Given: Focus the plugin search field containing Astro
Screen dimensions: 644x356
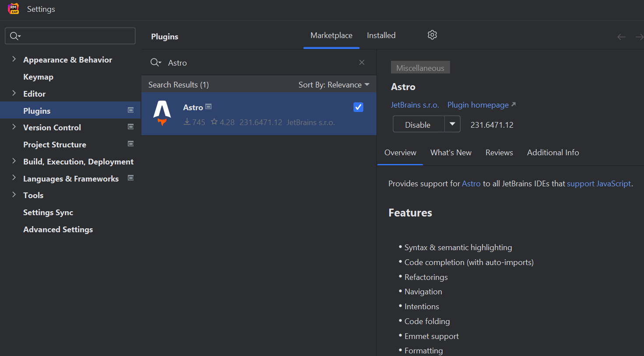Looking at the screenshot, I should point(258,63).
